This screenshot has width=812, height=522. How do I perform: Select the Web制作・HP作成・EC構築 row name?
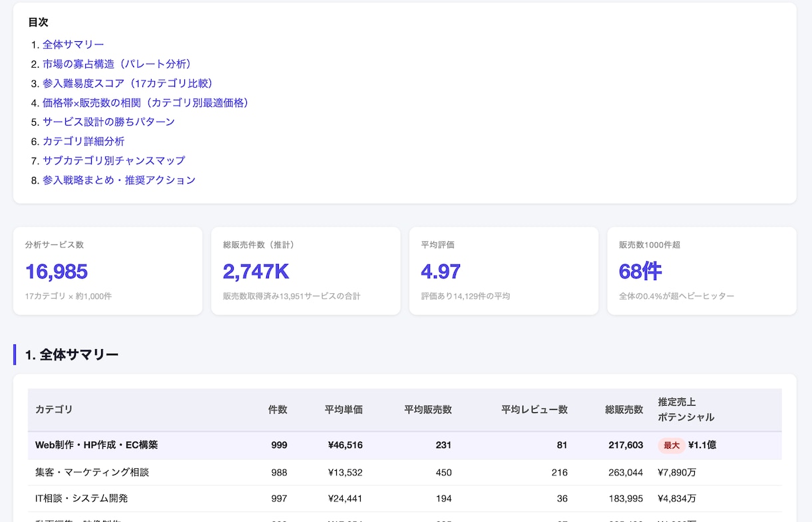[x=97, y=446]
